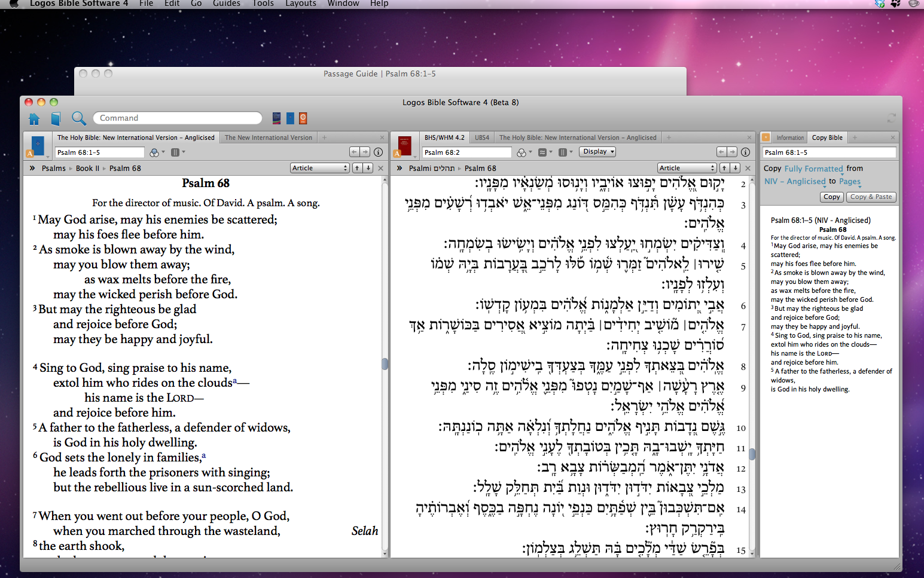
Task: Open the NIV panel blue Bible cover menu
Action: pyautogui.click(x=37, y=146)
